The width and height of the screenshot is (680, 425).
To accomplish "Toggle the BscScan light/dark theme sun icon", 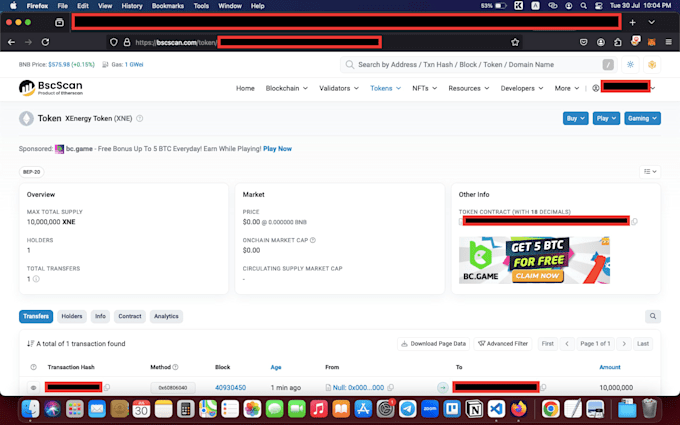I will (x=630, y=65).
